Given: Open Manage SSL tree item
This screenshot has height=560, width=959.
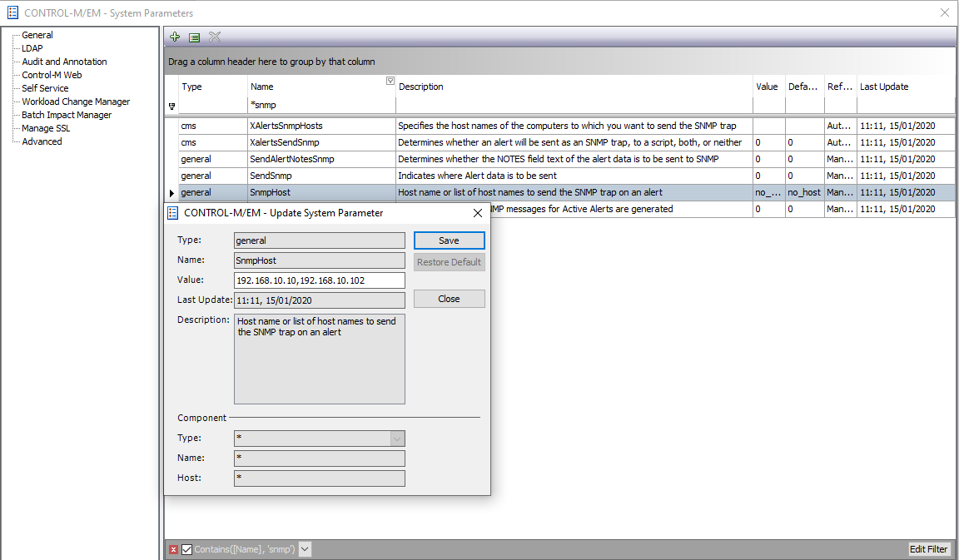Looking at the screenshot, I should [46, 128].
